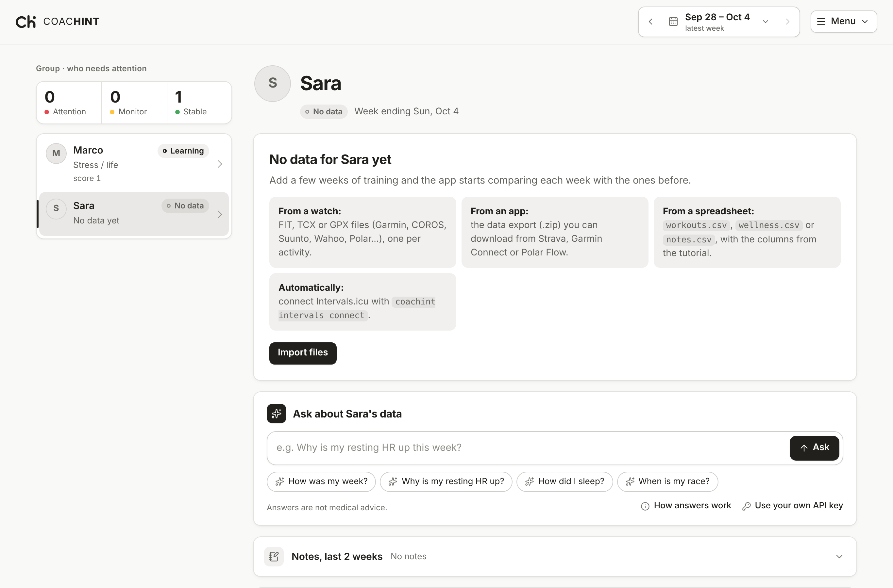Click the No data badge in Sara's row
893x588 pixels.
point(185,206)
